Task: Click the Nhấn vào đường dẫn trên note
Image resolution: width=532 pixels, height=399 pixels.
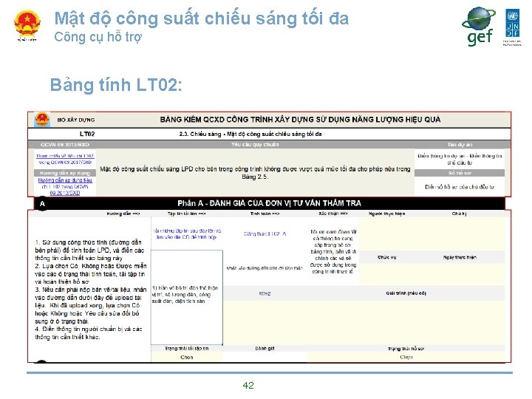Action: click(x=265, y=268)
